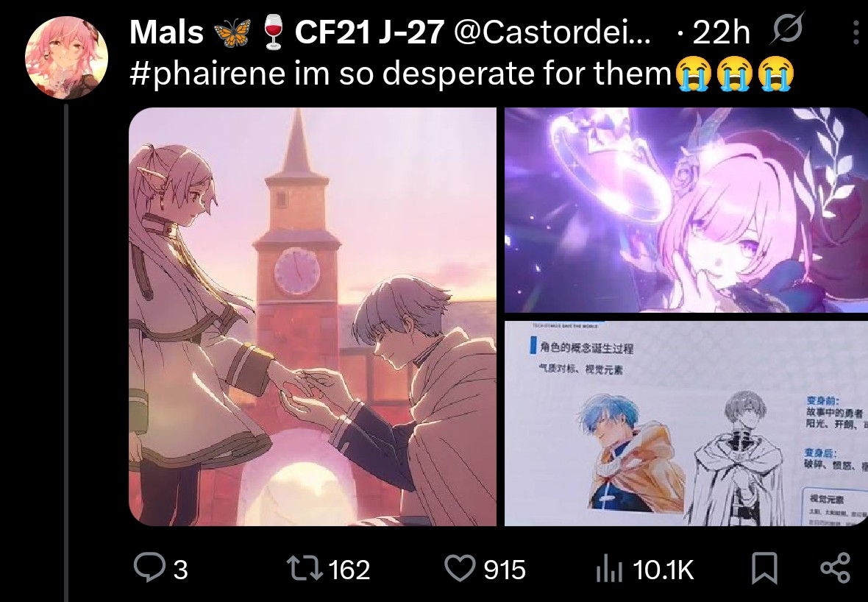The width and height of the screenshot is (868, 602).
Task: Click the Grok slashed-circle icon
Action: pos(786,30)
